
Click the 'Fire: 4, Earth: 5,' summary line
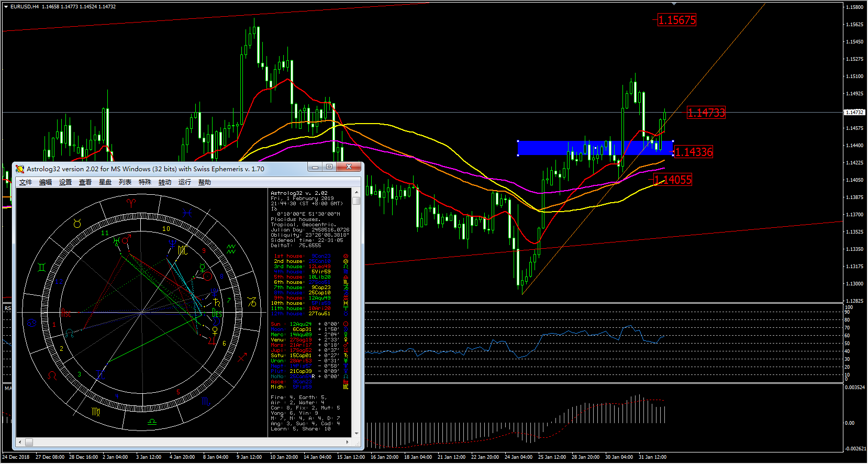click(298, 397)
